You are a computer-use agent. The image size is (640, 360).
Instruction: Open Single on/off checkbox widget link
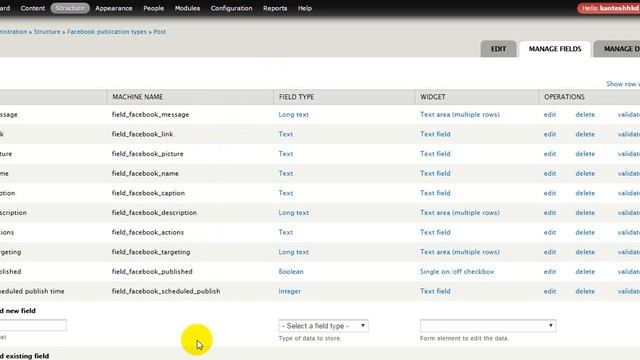click(x=457, y=271)
